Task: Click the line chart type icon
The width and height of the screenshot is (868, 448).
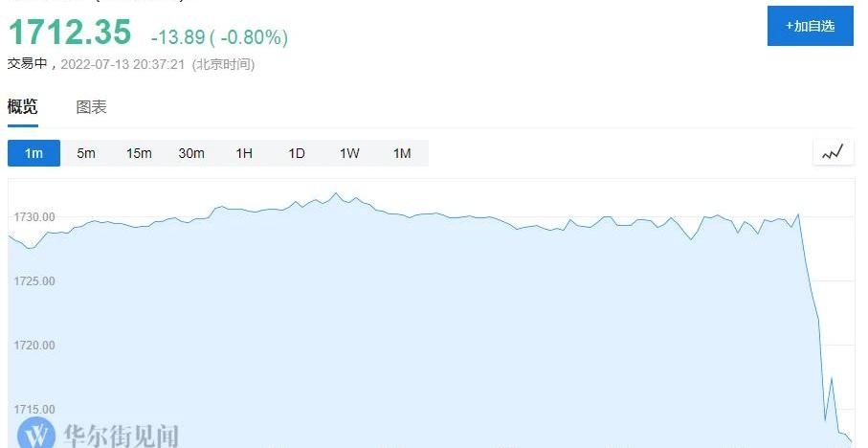Action: click(x=832, y=152)
